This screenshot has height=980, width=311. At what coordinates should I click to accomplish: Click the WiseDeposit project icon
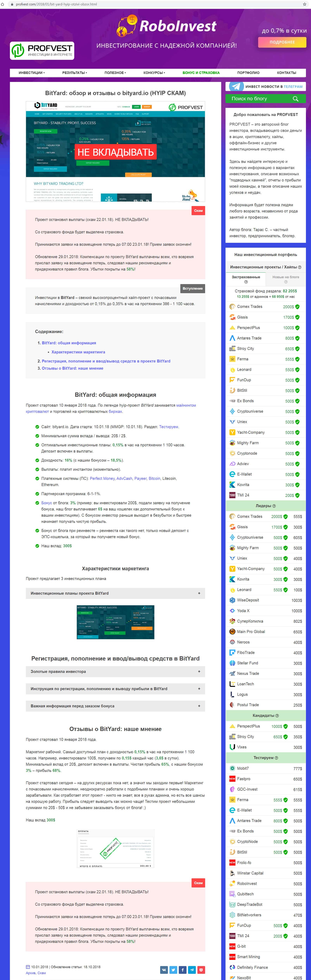pos(232,600)
